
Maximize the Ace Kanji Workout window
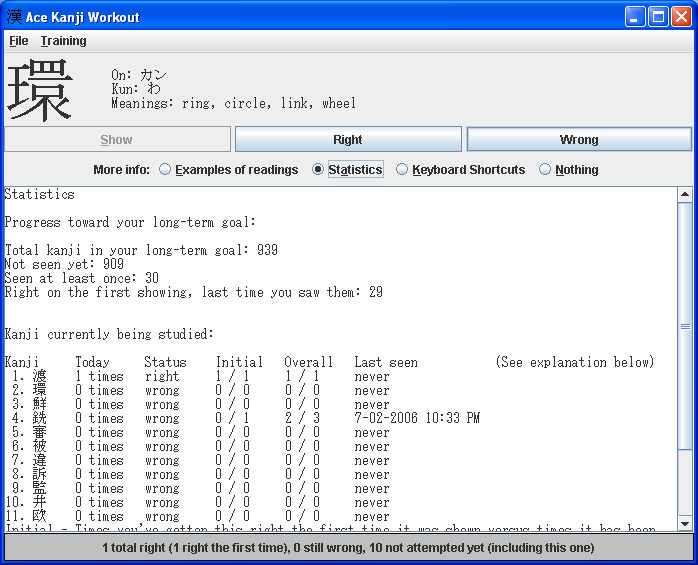658,17
